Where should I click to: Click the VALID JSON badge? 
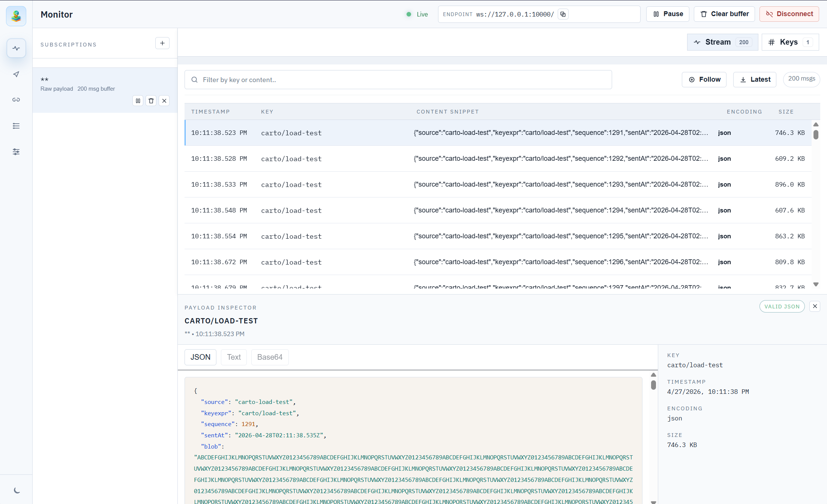(x=782, y=307)
